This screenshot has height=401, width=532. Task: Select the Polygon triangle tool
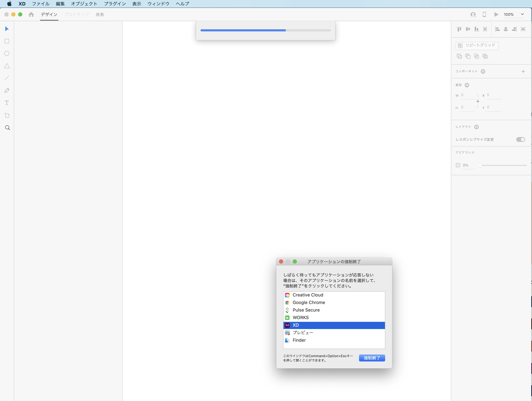pyautogui.click(x=7, y=66)
